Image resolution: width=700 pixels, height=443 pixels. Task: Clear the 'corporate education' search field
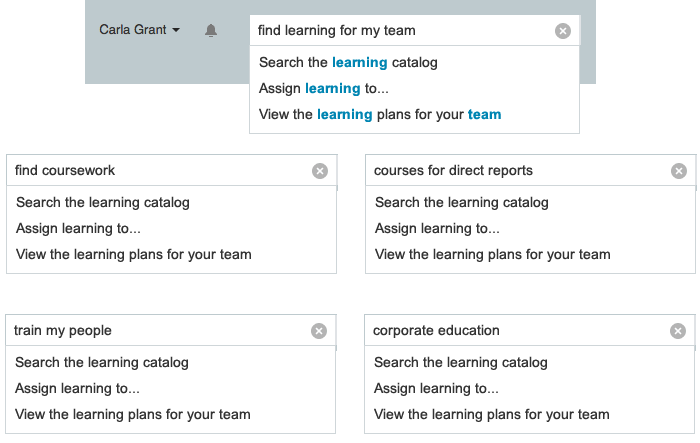(x=678, y=331)
